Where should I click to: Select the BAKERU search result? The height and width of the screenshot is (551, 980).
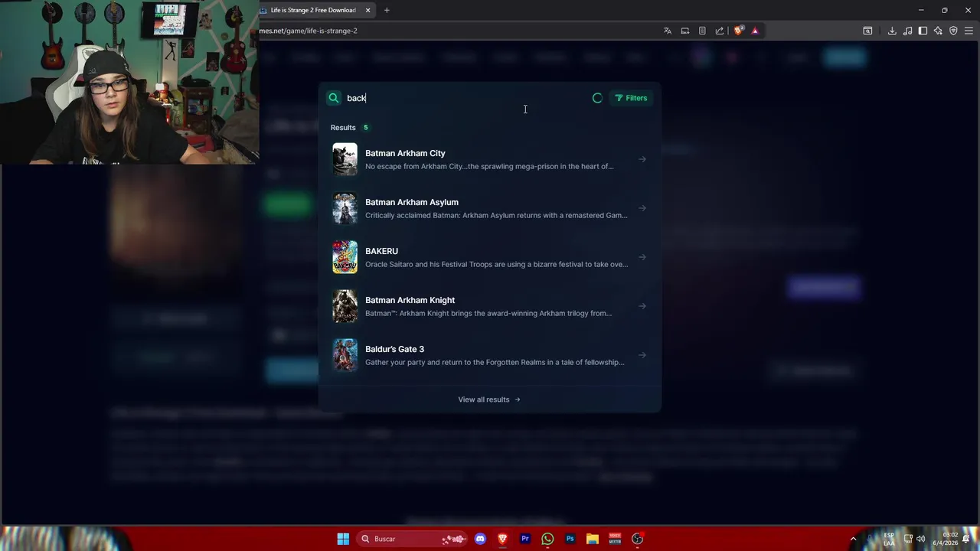[490, 257]
